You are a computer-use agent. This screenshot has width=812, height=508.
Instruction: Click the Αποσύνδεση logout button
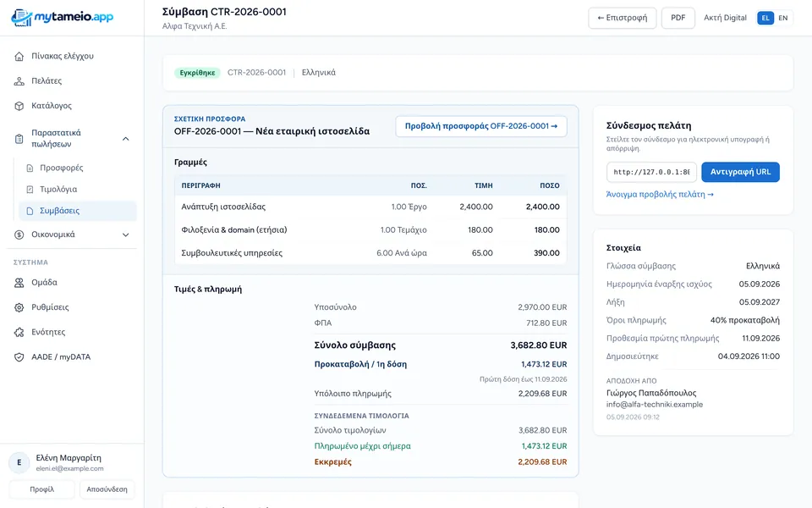pos(107,489)
